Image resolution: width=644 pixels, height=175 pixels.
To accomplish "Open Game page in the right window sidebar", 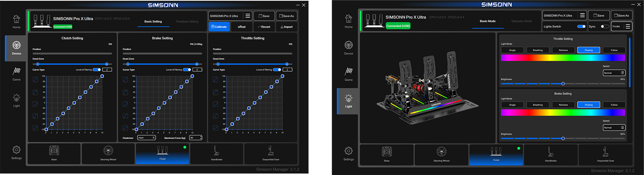I will 348,74.
